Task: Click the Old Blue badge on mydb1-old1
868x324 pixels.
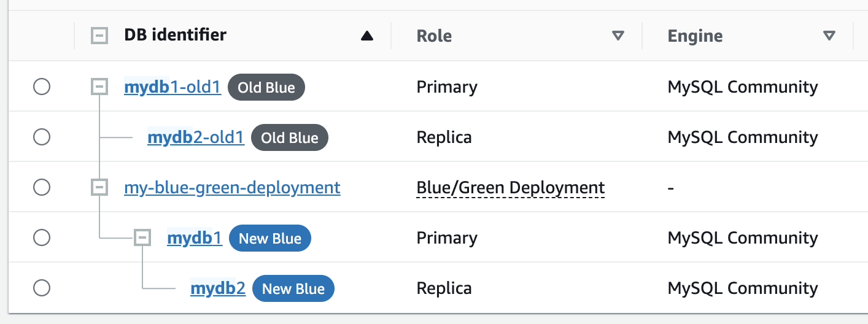Action: tap(266, 88)
